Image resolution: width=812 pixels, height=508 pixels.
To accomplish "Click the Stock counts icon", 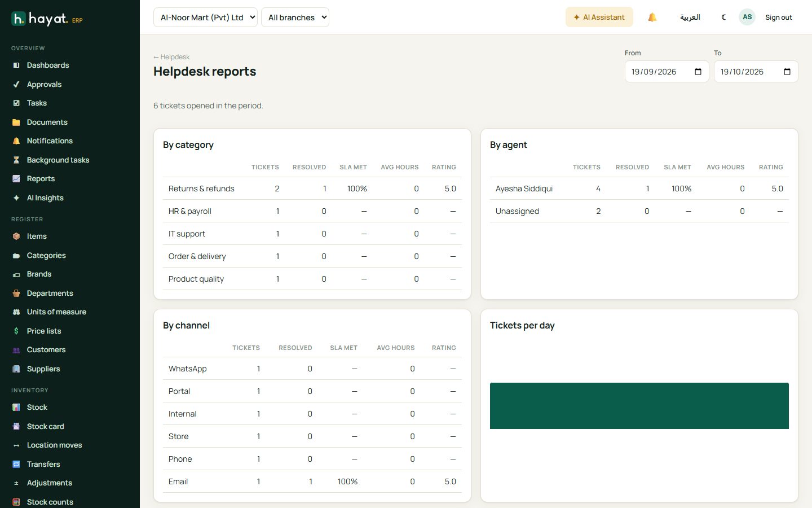I will click(x=16, y=502).
